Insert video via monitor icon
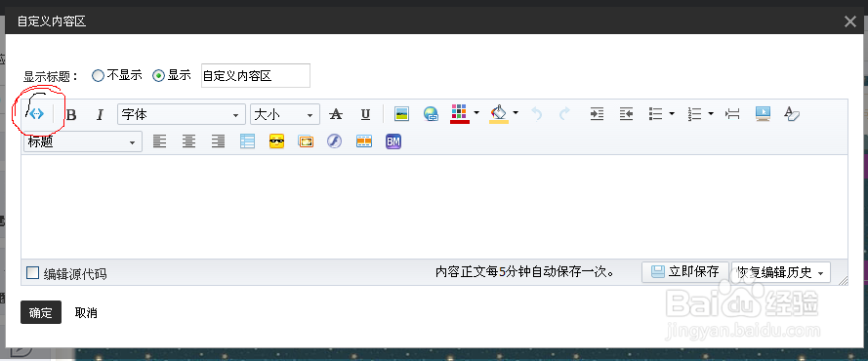868x361 pixels. (763, 114)
